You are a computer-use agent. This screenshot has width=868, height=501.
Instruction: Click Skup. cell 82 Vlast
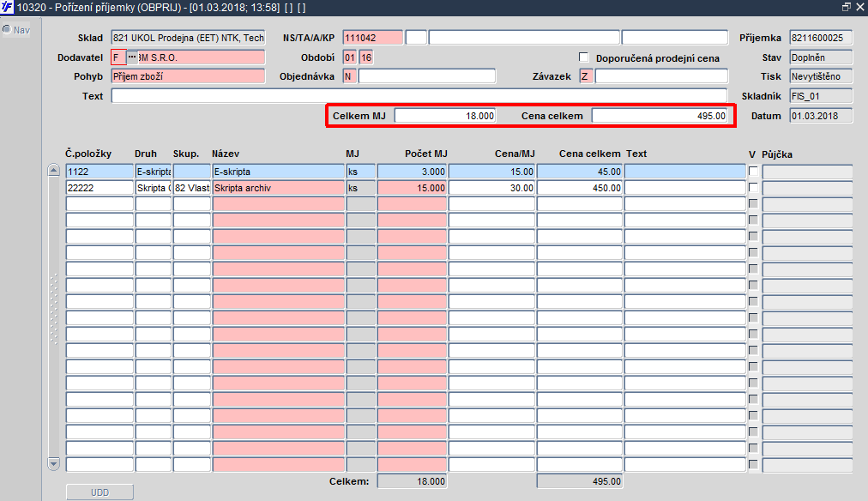pos(191,188)
